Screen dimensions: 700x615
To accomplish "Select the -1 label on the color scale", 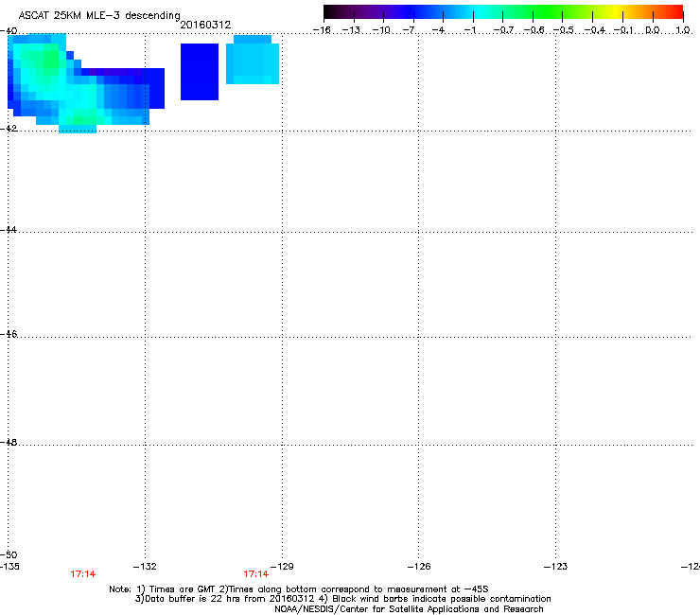I will [469, 30].
